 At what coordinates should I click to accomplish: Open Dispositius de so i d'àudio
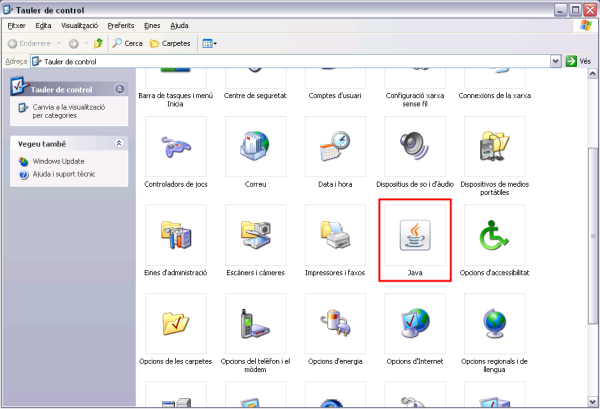point(415,150)
